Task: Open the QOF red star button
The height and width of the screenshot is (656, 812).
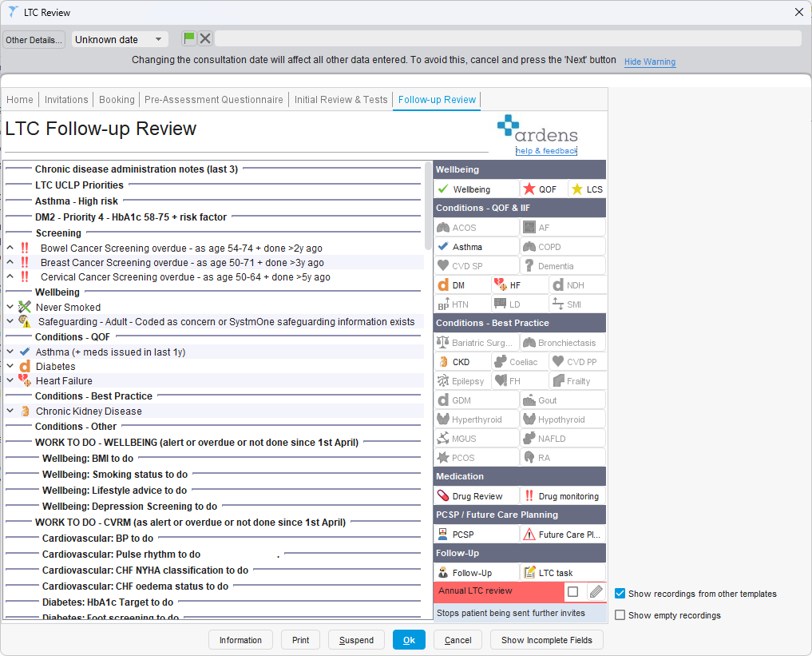Action: click(544, 189)
